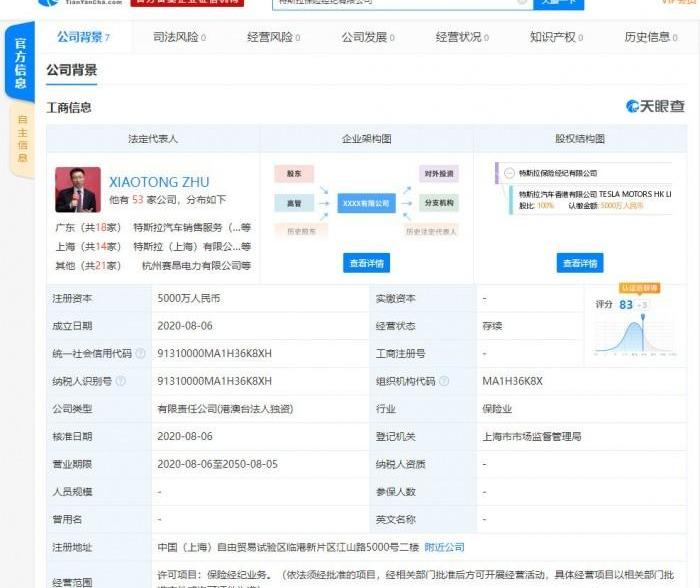Switch to the 经营风险 tab

[273, 37]
